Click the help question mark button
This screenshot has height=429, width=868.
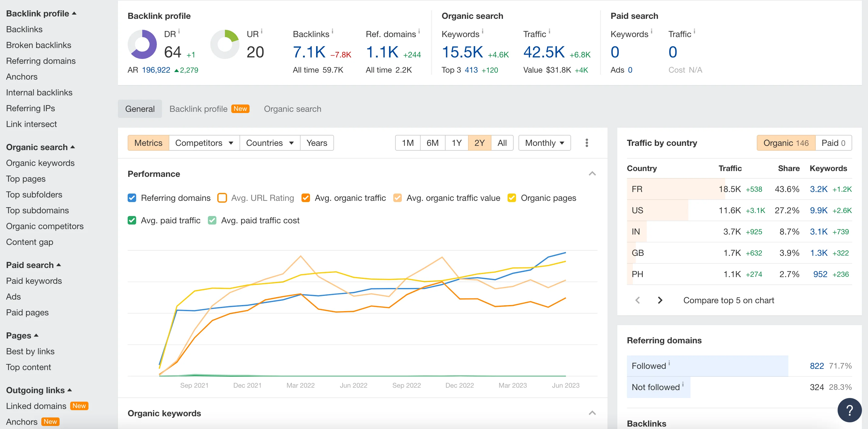[x=849, y=410]
